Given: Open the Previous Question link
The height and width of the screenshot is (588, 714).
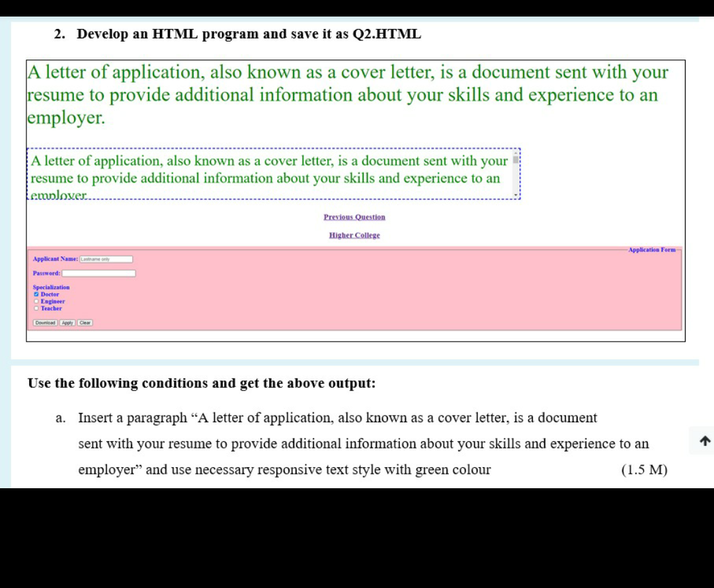Looking at the screenshot, I should pyautogui.click(x=354, y=217).
